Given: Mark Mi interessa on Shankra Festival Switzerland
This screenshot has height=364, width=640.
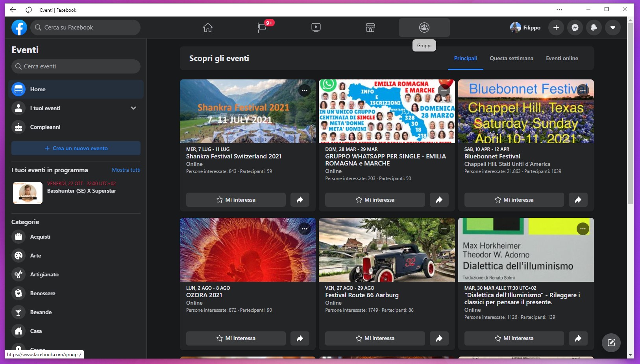Looking at the screenshot, I should 236,200.
